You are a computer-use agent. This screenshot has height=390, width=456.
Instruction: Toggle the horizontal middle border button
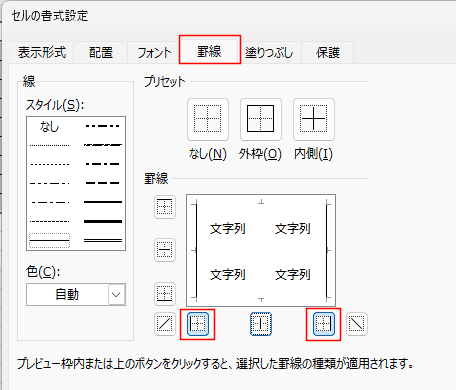pyautogui.click(x=165, y=250)
